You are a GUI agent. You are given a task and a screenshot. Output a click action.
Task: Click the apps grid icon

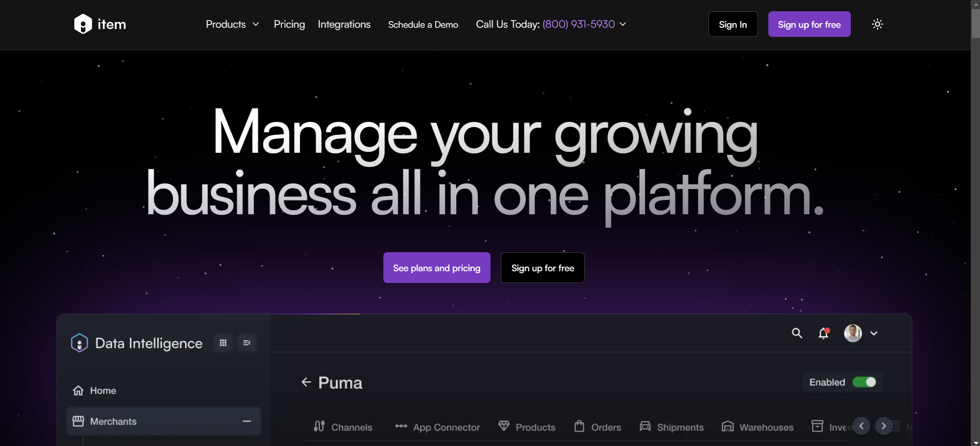coord(223,343)
